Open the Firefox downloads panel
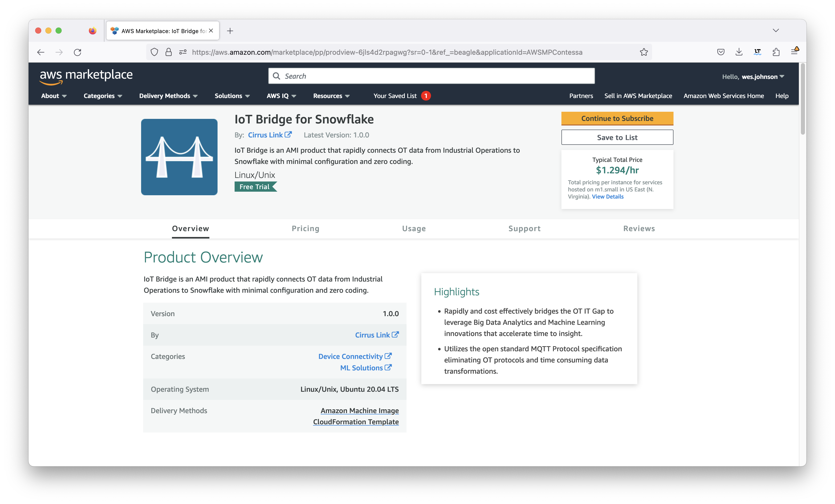This screenshot has width=835, height=504. [x=739, y=52]
